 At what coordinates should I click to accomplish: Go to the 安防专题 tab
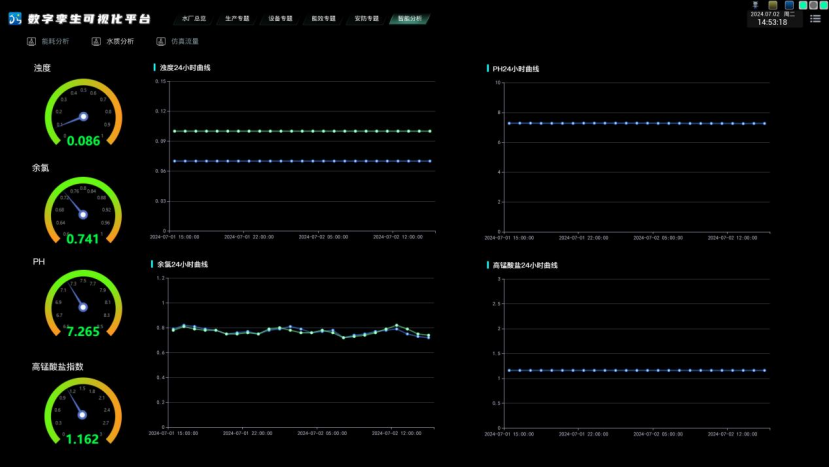tap(366, 19)
